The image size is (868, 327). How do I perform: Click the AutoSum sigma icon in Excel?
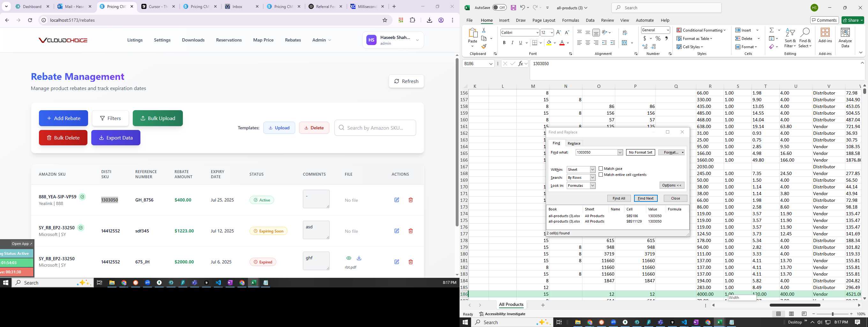[x=771, y=30]
